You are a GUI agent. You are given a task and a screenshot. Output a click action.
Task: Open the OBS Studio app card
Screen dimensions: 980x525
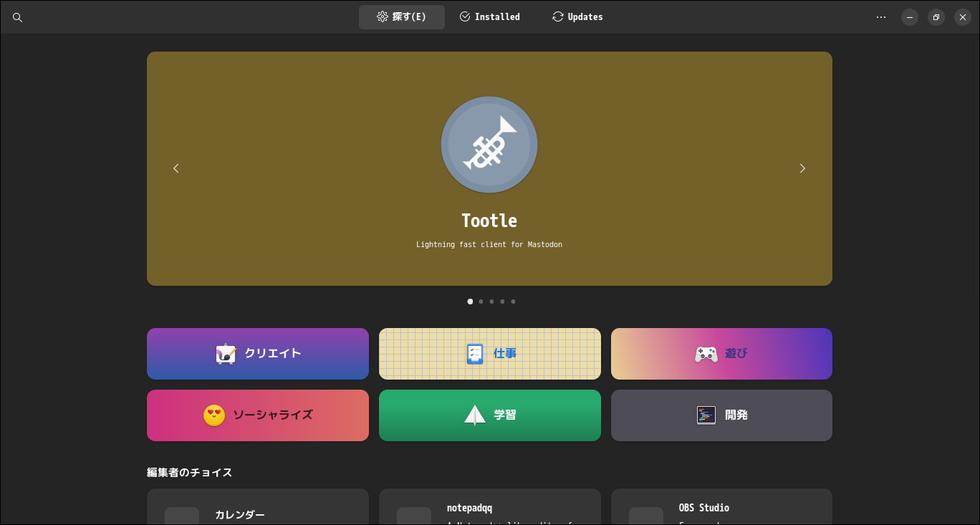[721, 507]
